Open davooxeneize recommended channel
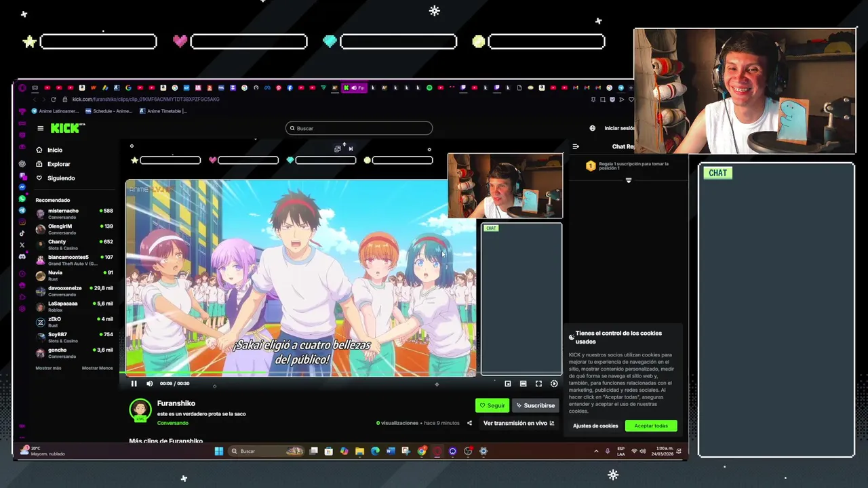Image resolution: width=868 pixels, height=488 pixels. coord(75,291)
